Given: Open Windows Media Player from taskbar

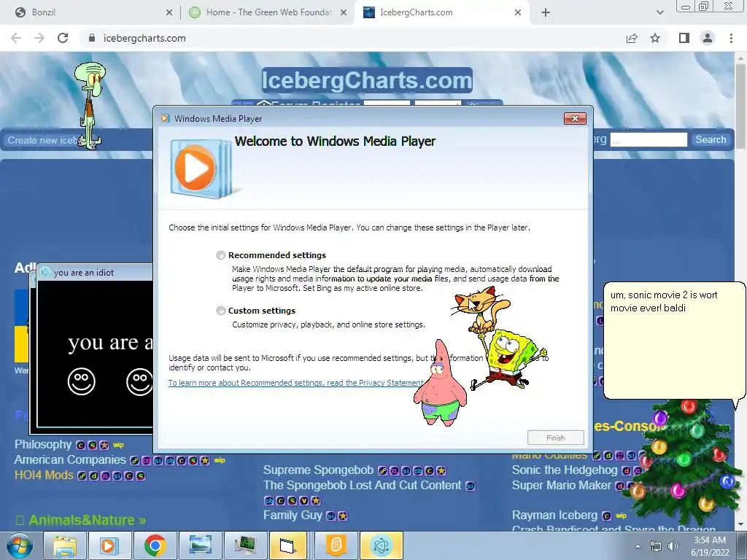Looking at the screenshot, I should pos(109,545).
